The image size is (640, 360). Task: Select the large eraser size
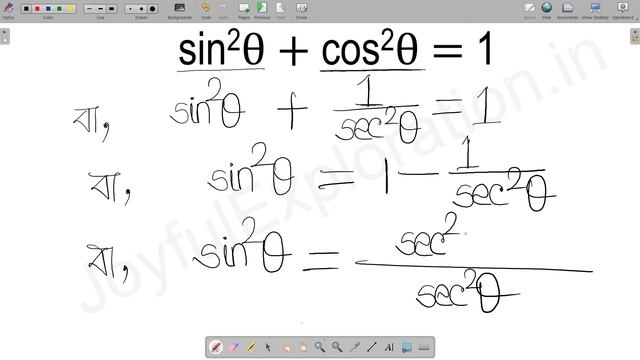pos(152,9)
